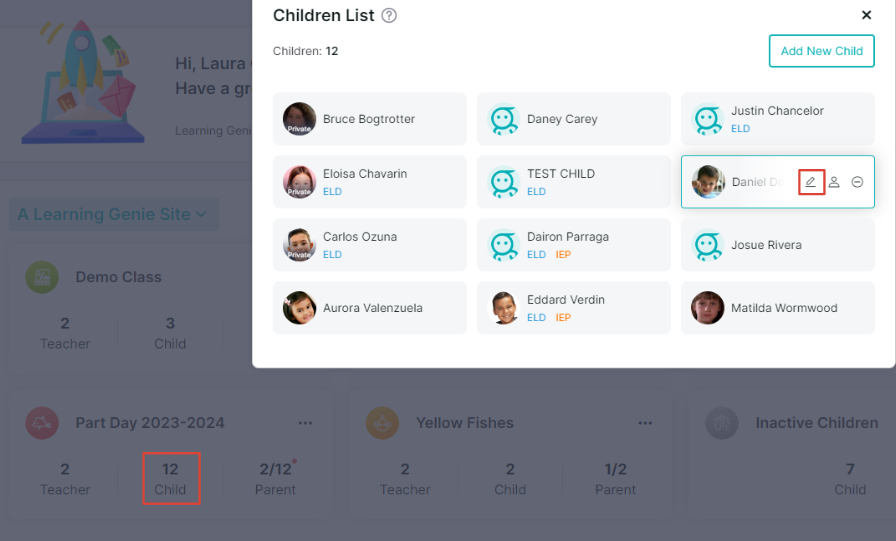Open the Part Day 2023-2024 ellipsis menu
This screenshot has height=541, width=896.
[x=305, y=423]
